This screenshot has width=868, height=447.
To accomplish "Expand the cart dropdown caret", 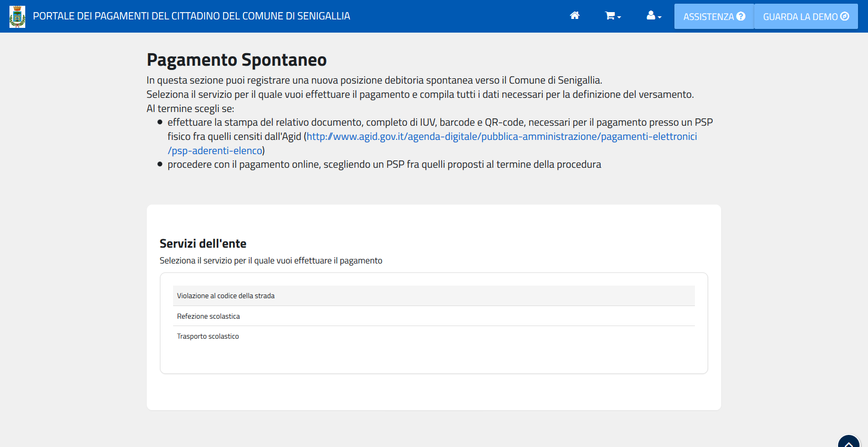I will pyautogui.click(x=619, y=17).
